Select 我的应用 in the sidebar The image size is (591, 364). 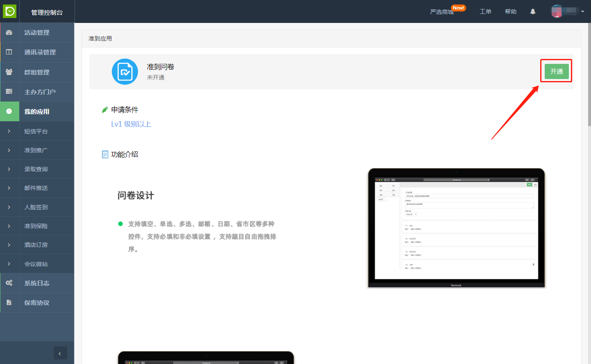pos(37,111)
